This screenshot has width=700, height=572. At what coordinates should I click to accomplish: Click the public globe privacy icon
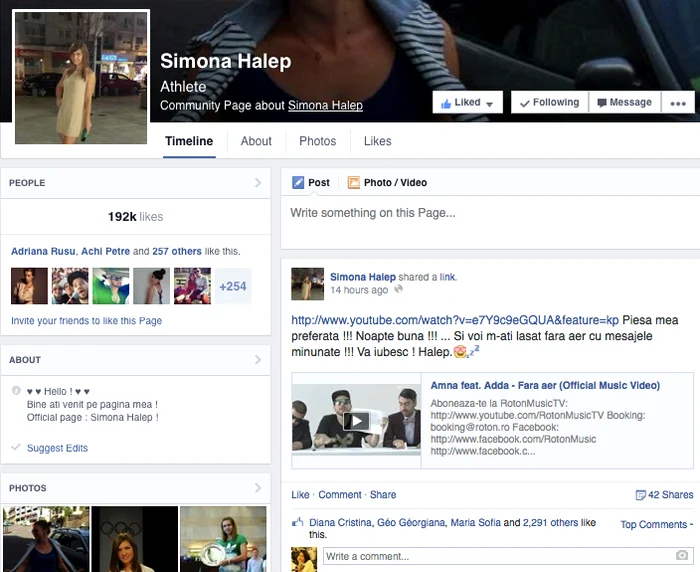click(399, 289)
